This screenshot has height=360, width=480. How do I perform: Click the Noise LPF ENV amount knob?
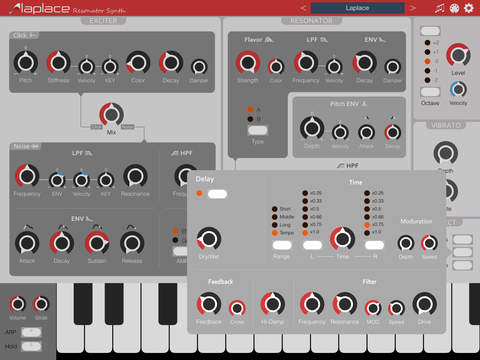(57, 180)
